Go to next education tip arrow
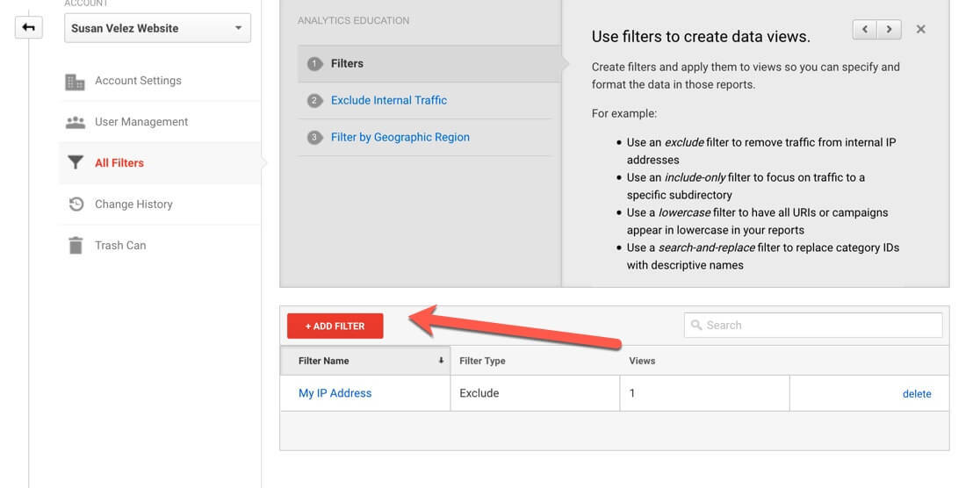980x488 pixels. click(890, 29)
